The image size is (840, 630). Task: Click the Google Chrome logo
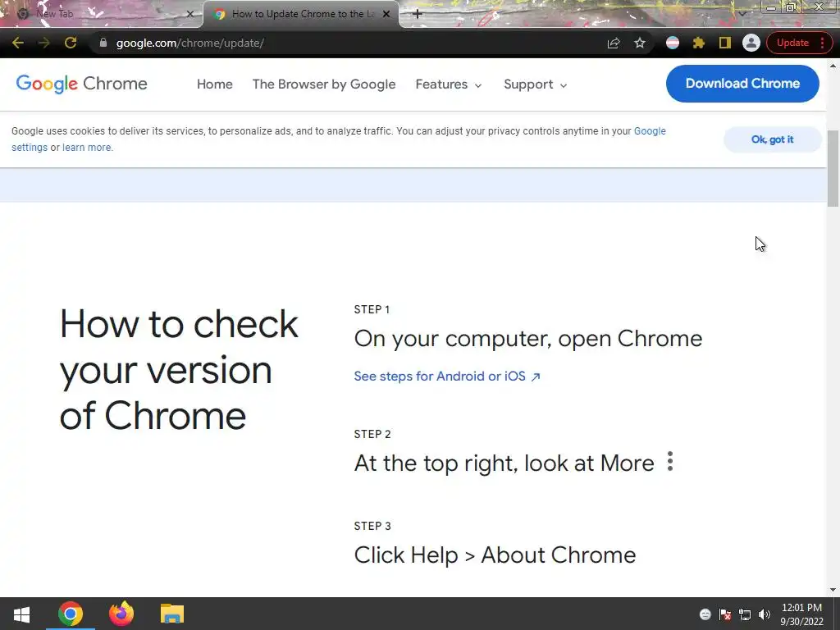tap(81, 84)
